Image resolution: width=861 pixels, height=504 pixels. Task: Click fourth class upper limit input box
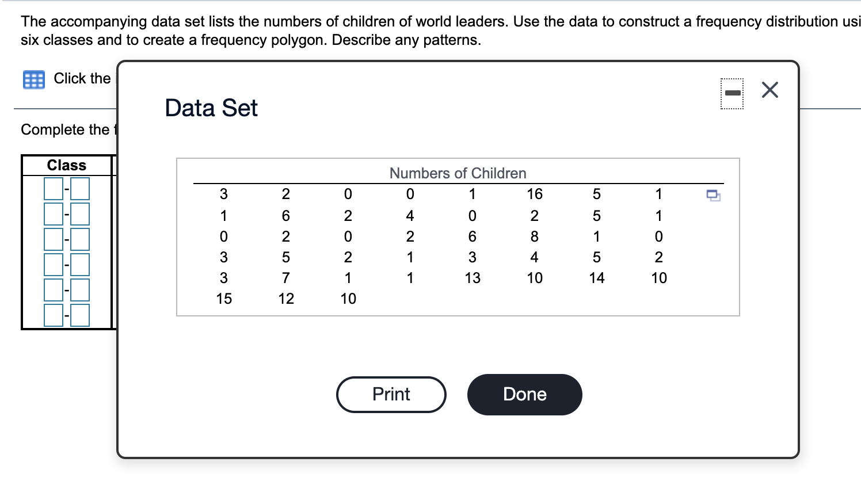[x=81, y=265]
